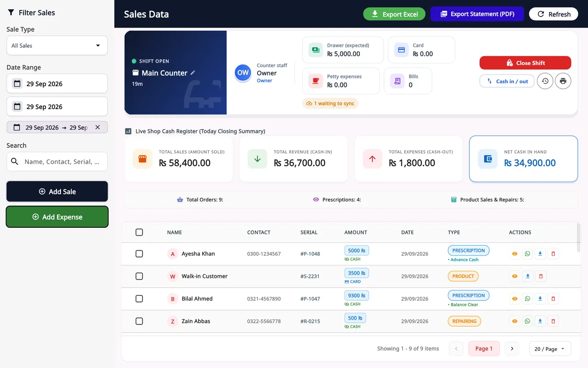Viewport: 588px width, 368px height.
Task: Send WhatsApp message for Ayesha Khan's sale
Action: [x=527, y=253]
